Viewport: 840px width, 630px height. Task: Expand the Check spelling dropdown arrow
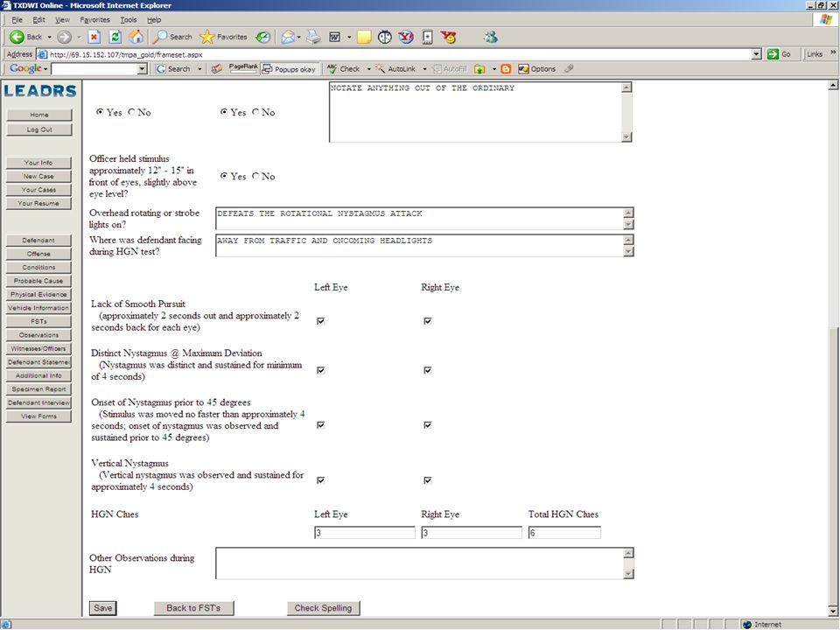[x=368, y=68]
